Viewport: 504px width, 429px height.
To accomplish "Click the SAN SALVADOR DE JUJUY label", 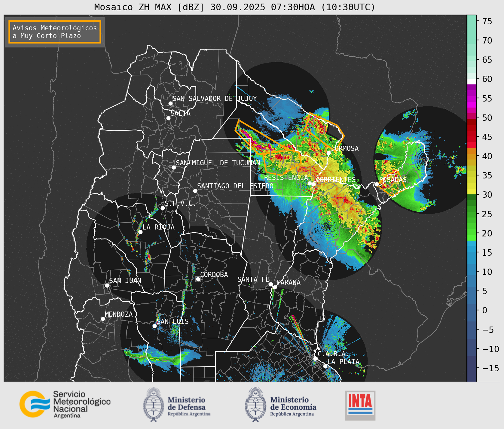I will (x=215, y=99).
